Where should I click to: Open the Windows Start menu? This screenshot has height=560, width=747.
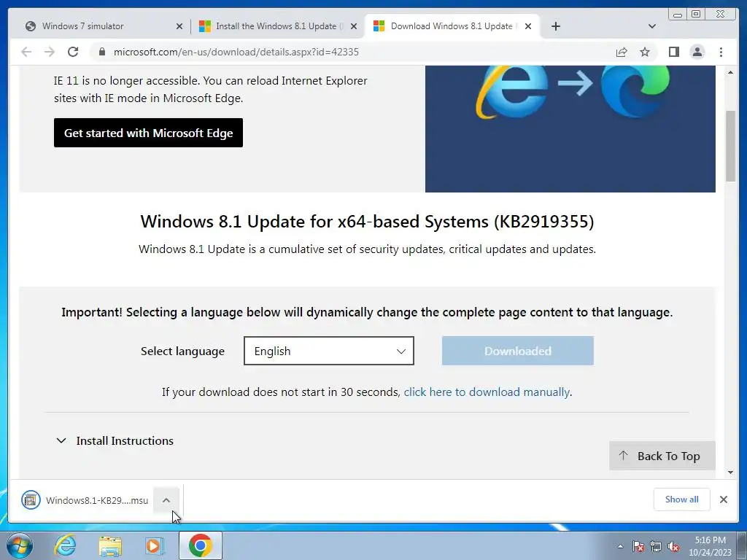pos(20,545)
